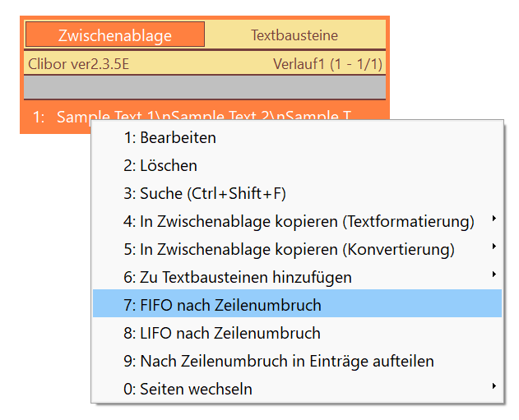
Task: Choose FIFO nach Zeilenumbruch
Action: coord(297,303)
